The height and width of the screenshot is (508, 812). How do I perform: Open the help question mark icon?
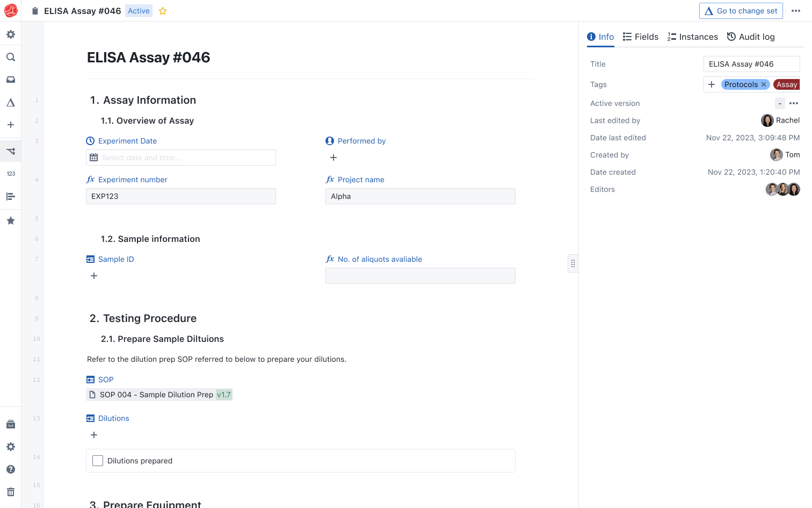10,469
